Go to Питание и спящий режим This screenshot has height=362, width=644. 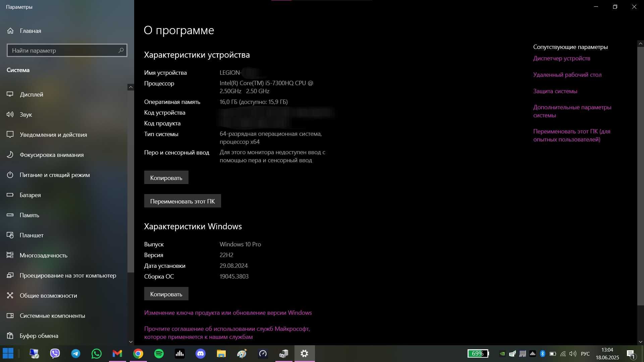[x=64, y=175]
